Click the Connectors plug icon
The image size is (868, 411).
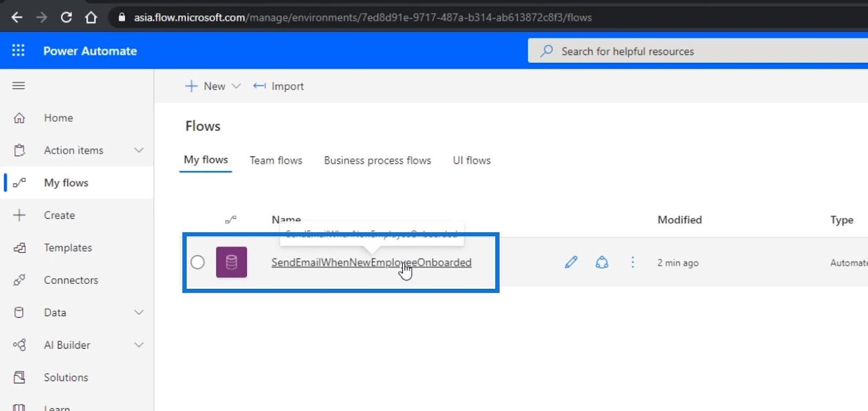pos(19,280)
